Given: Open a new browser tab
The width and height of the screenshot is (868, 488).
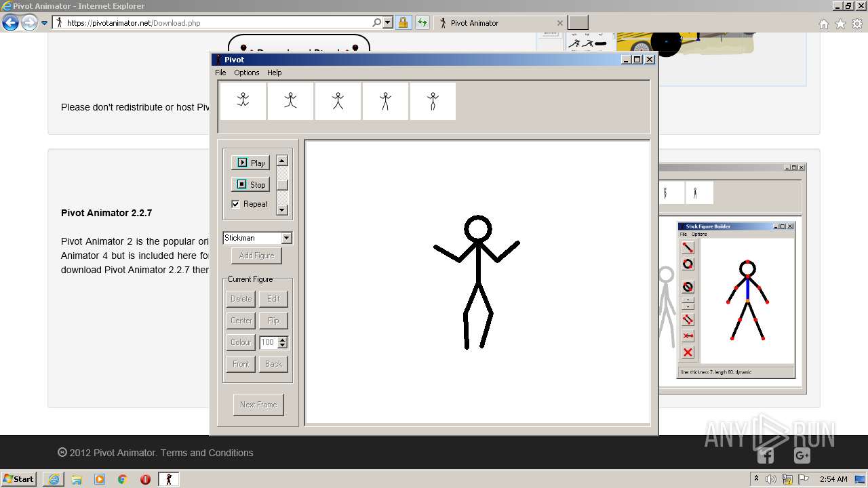Looking at the screenshot, I should tap(578, 23).
